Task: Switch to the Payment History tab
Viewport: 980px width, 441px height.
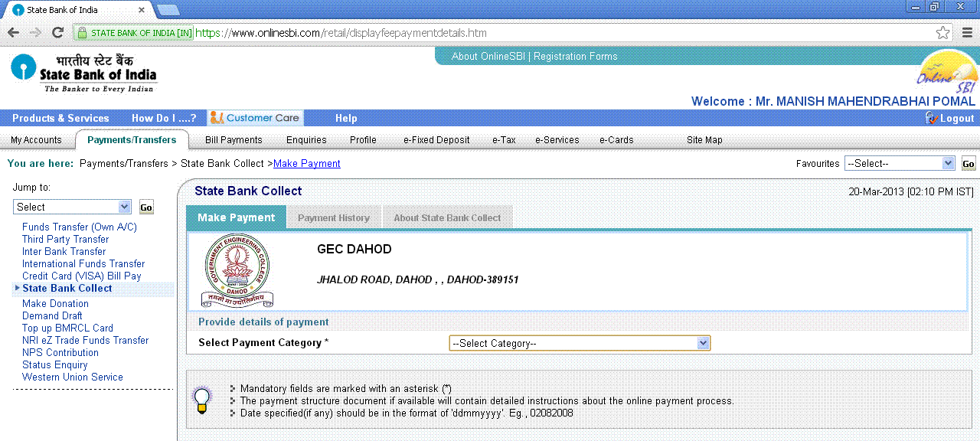Action: tap(334, 218)
